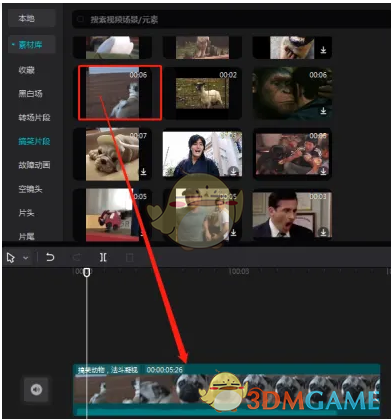Mute the video track audio
The height and width of the screenshot is (419, 391).
[36, 389]
